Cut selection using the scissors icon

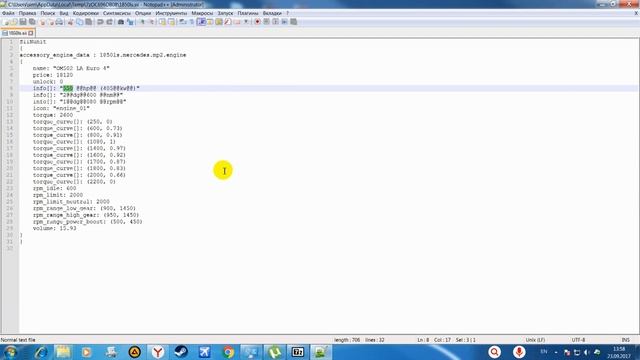click(x=70, y=22)
